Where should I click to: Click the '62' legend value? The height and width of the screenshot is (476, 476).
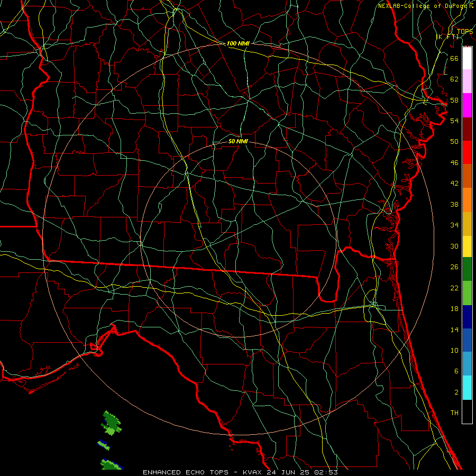(454, 79)
